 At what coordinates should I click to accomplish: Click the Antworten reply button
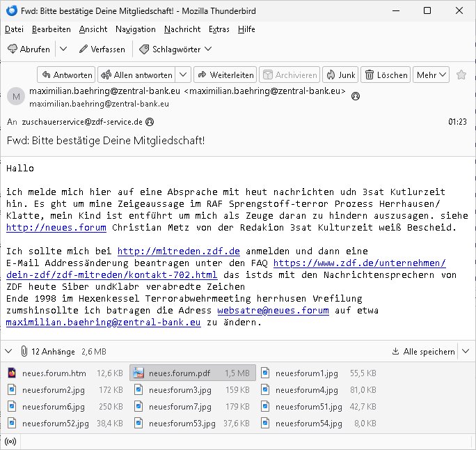click(66, 75)
